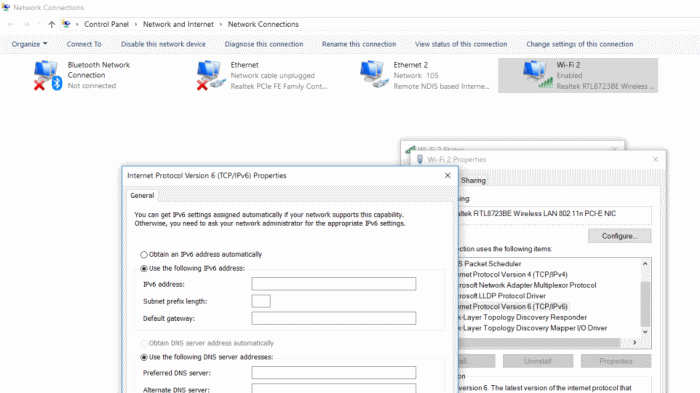Select the Wi-Fi 2 adapter icon
This screenshot has width=700, height=393.
click(x=538, y=74)
